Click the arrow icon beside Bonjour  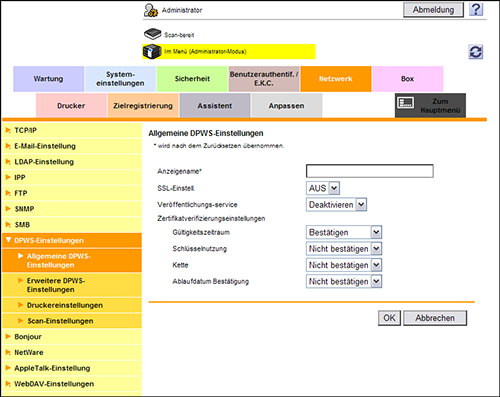pyautogui.click(x=8, y=337)
